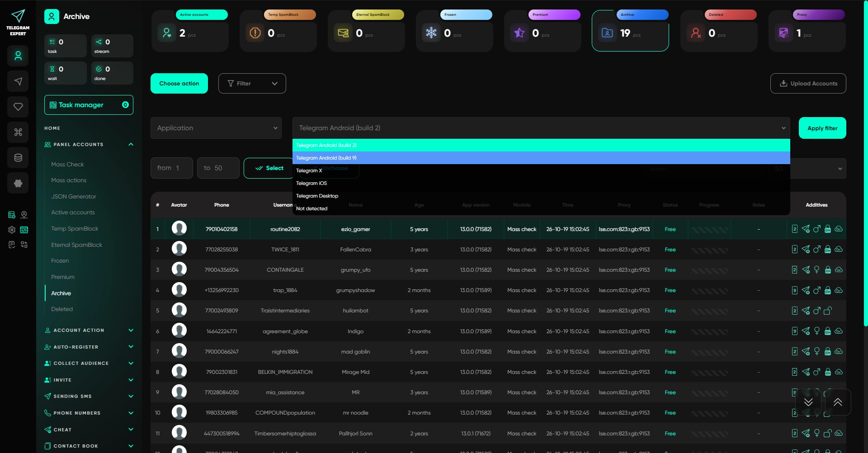This screenshot has height=453, width=868.
Task: Click the 'to' range input field
Action: coord(218,168)
